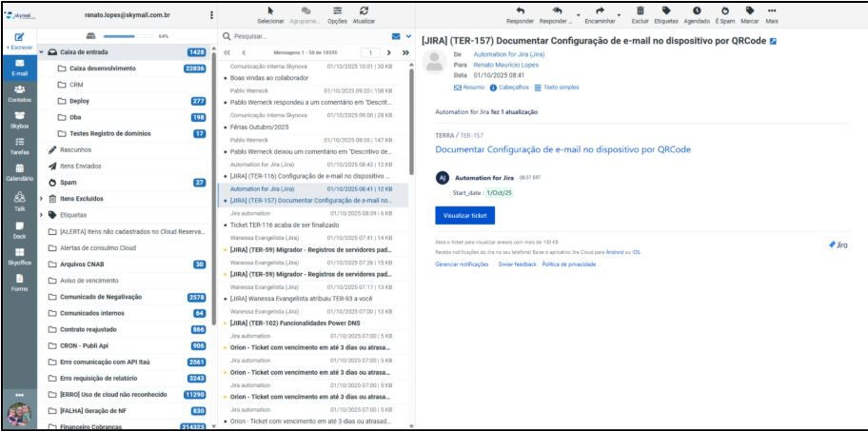
Task: Refresh the list with Atualizar
Action: click(364, 13)
